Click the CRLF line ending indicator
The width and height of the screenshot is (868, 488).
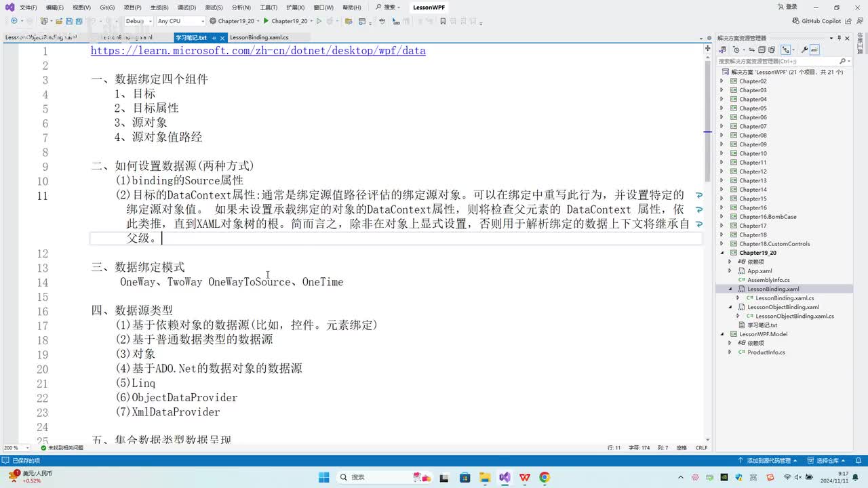(x=701, y=448)
